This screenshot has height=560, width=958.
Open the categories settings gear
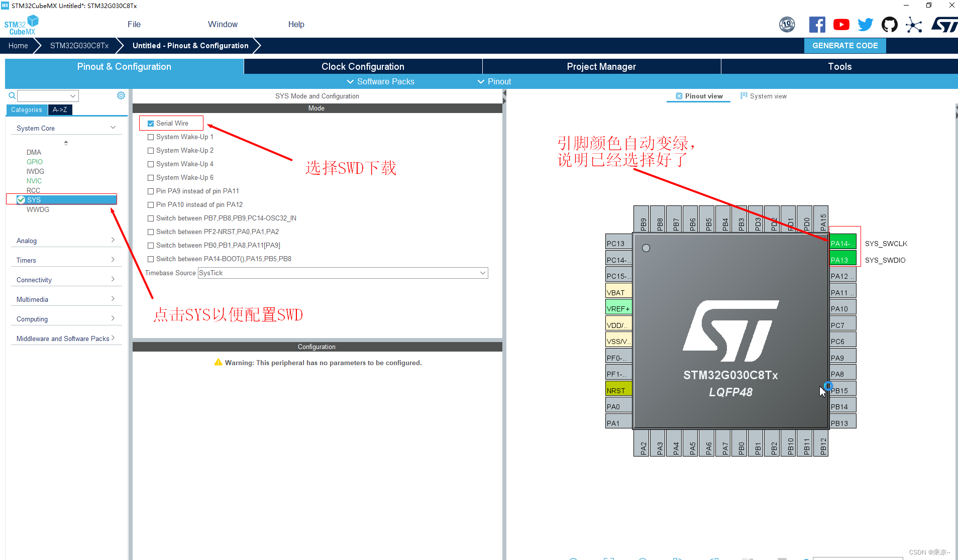coord(121,95)
